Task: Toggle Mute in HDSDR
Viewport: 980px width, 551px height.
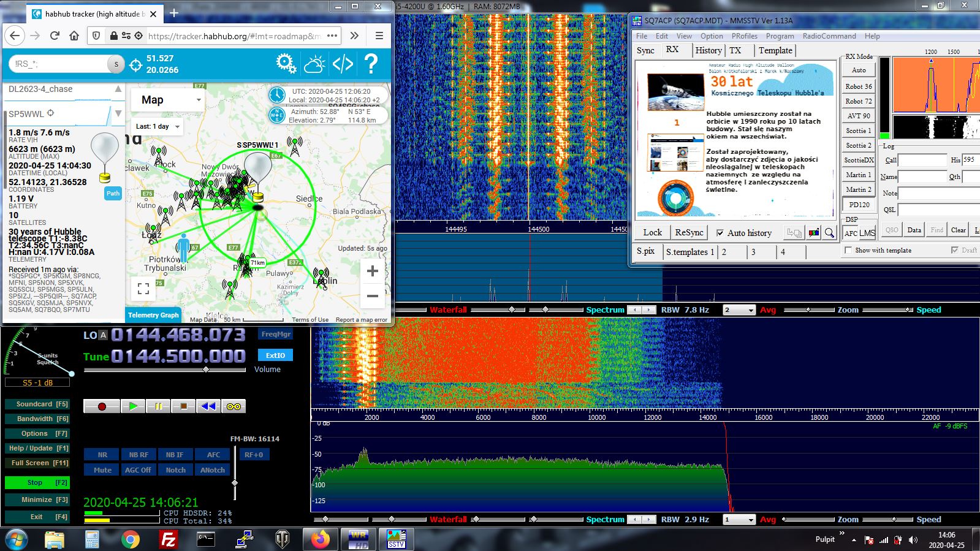Action: click(x=102, y=470)
